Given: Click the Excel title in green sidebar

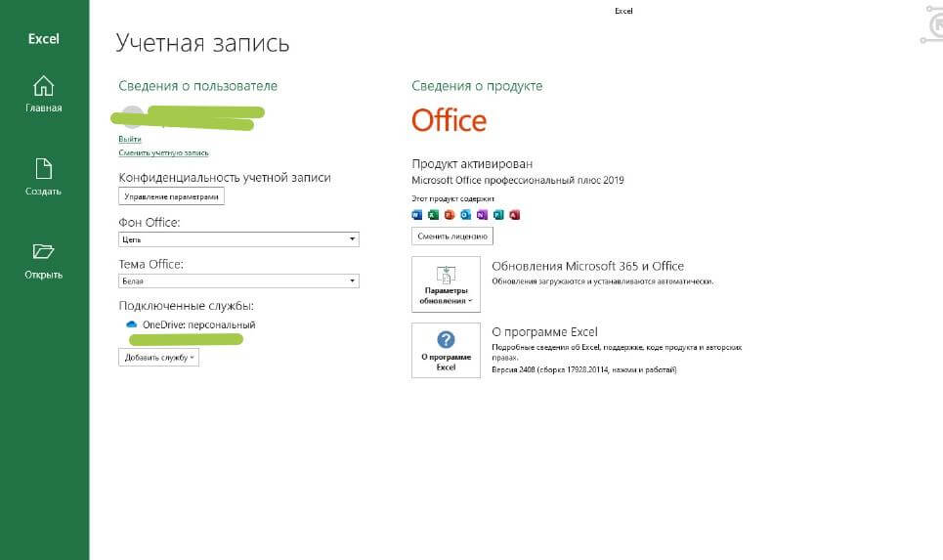Looking at the screenshot, I should pyautogui.click(x=43, y=38).
